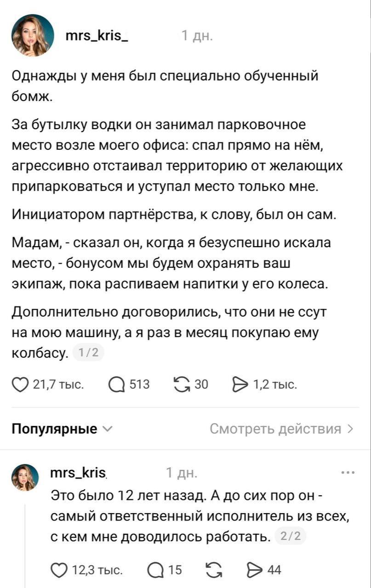Open comments on the reply post
371x588 pixels.
[155, 571]
